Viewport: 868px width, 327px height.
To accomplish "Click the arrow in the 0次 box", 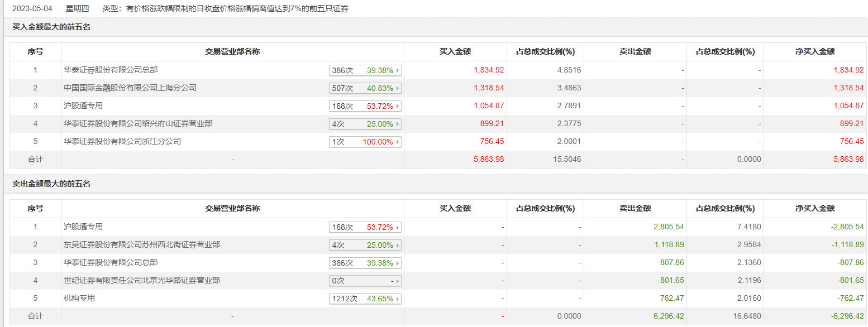I will (398, 281).
